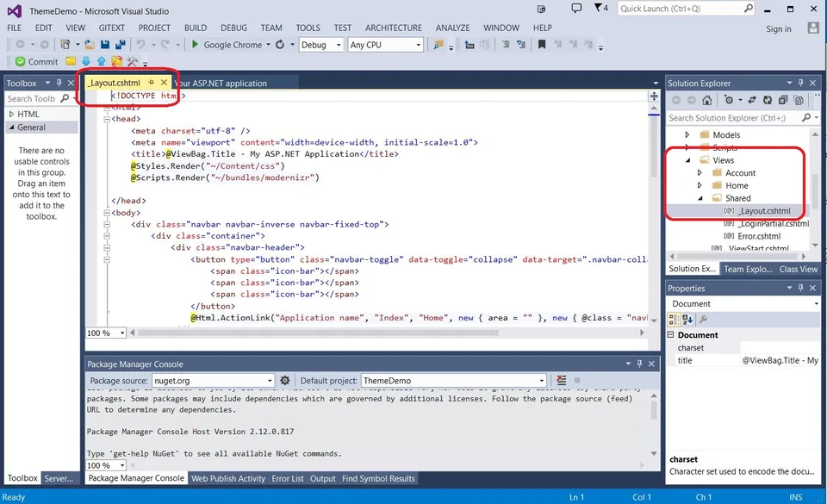The width and height of the screenshot is (827, 504).
Task: Clear the Package Manager Console with the clear icon
Action: click(562, 381)
